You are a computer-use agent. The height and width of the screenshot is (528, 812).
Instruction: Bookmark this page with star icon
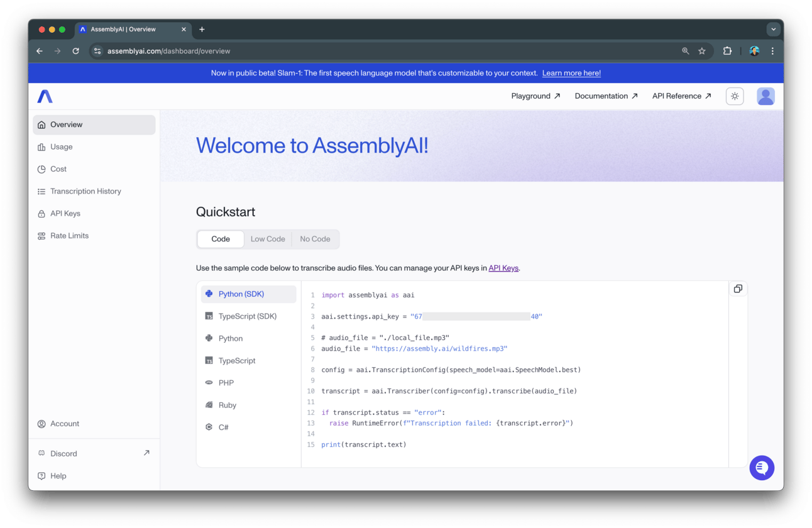tap(702, 51)
